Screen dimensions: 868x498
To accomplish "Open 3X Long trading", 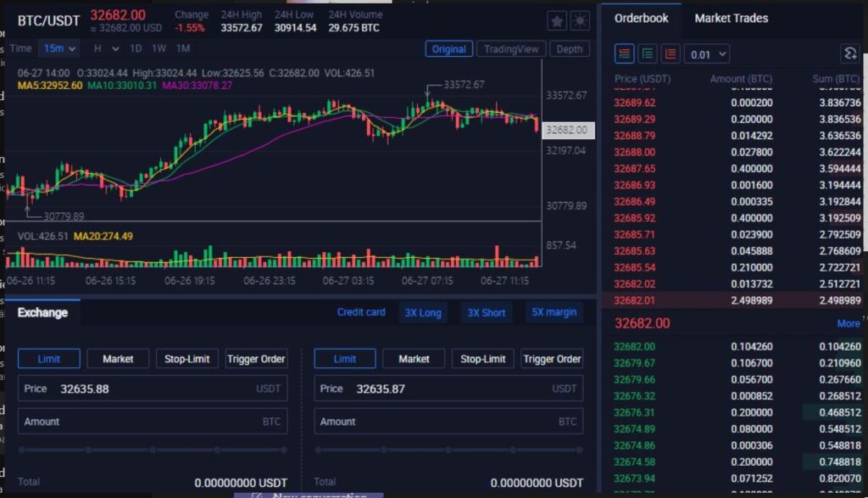I will pyautogui.click(x=423, y=313).
